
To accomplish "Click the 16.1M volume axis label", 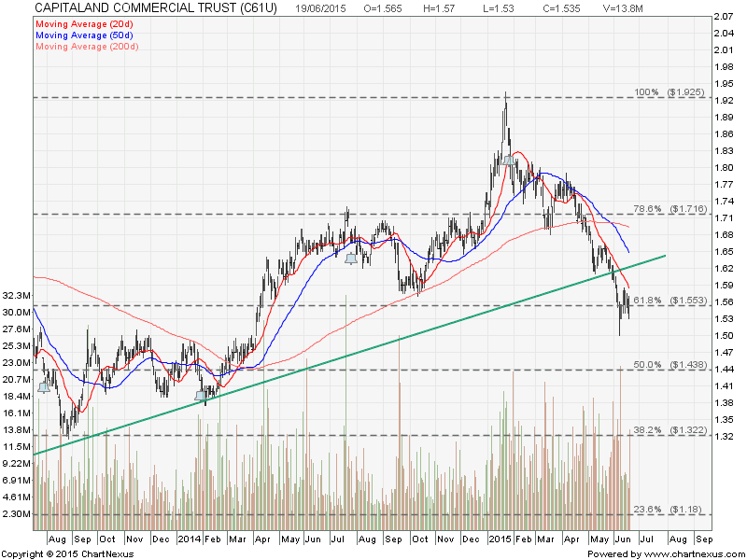I will [17, 413].
